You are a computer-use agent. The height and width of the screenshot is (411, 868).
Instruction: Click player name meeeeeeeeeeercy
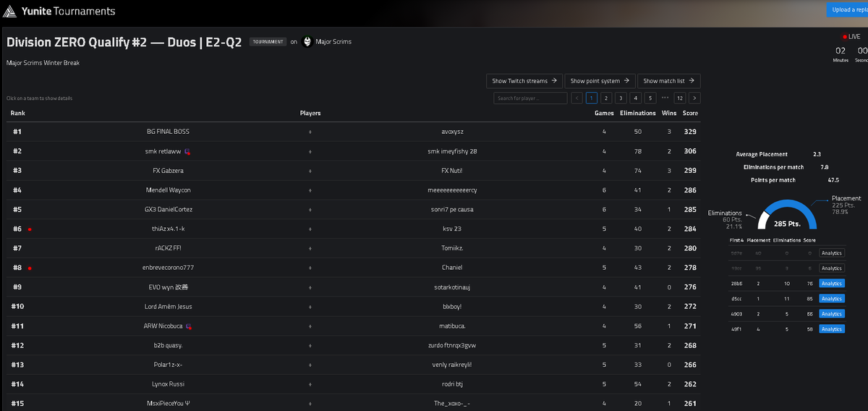[x=452, y=190]
